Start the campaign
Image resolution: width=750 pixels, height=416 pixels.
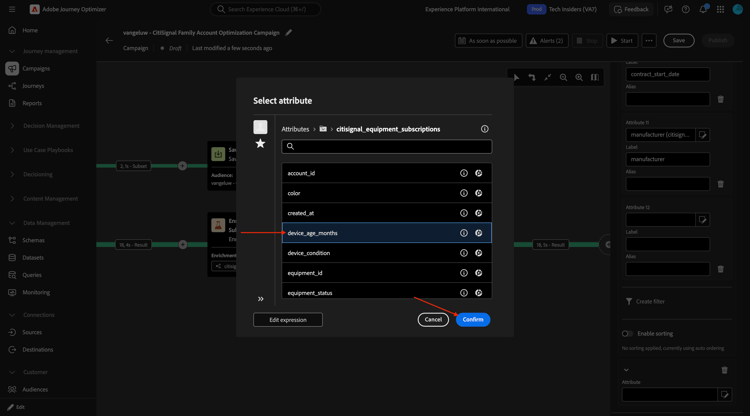tap(622, 41)
